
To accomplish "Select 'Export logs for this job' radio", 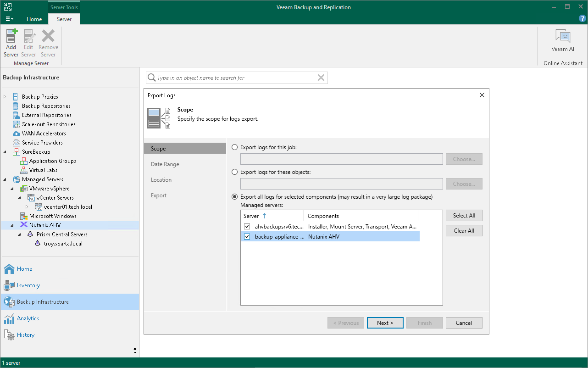I will (235, 147).
